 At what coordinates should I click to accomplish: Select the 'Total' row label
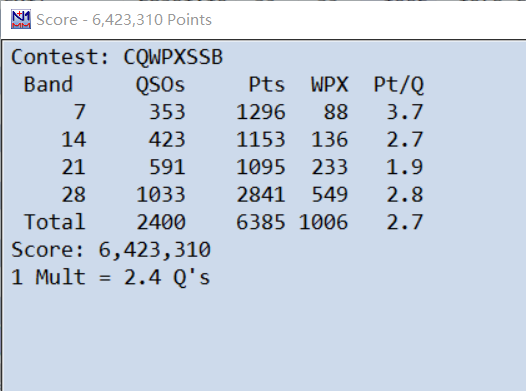[x=54, y=222]
